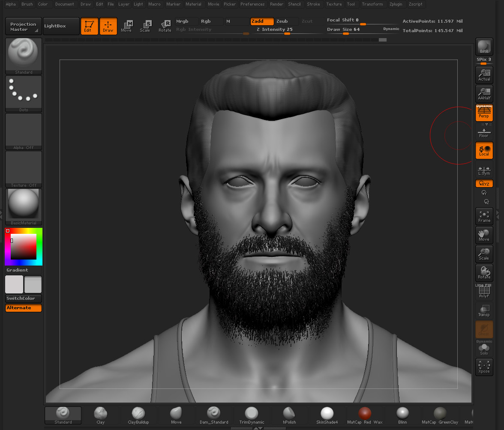The height and width of the screenshot is (430, 504).
Task: Pick the Clay brush from bottom shelf
Action: 101,415
